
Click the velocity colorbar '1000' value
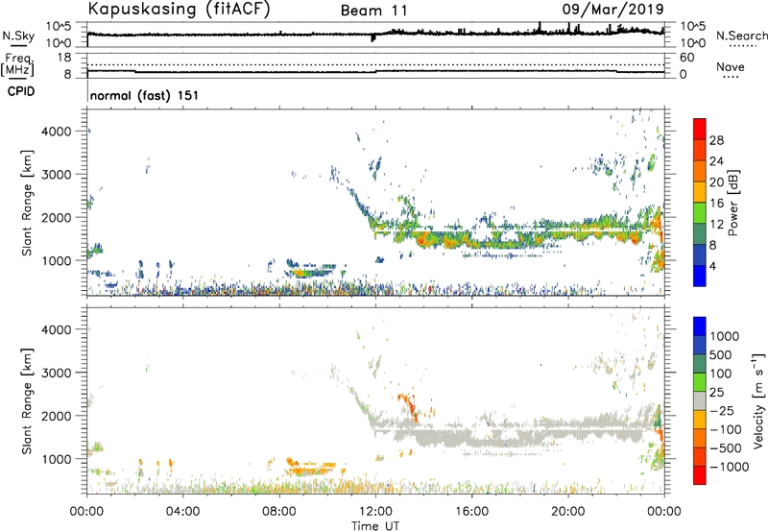[725, 336]
